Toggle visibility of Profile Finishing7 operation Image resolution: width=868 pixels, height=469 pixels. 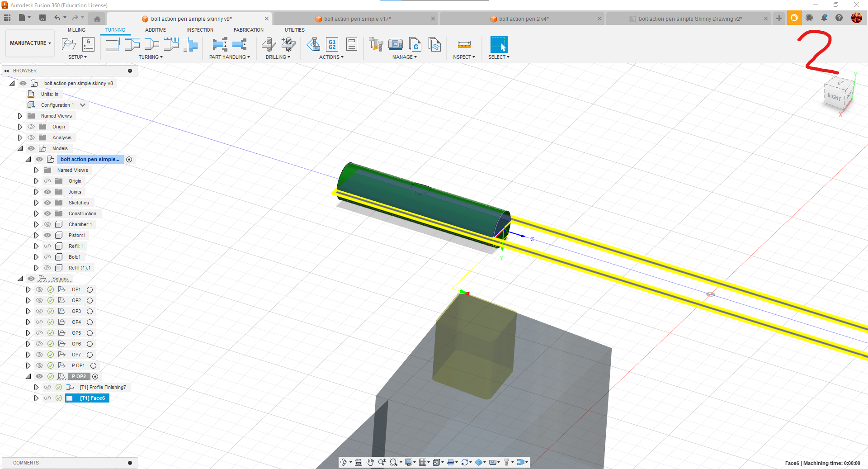click(47, 387)
